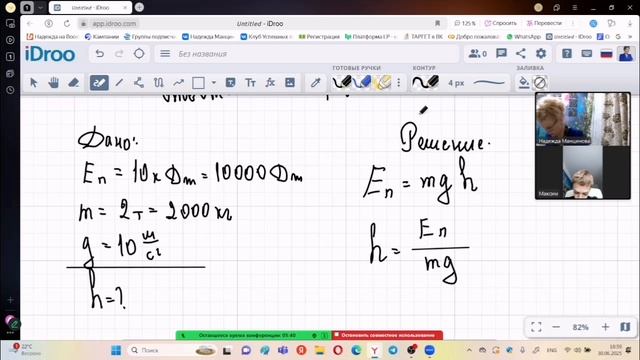
Task: Open shape options dropdown arrow
Action: (x=213, y=83)
